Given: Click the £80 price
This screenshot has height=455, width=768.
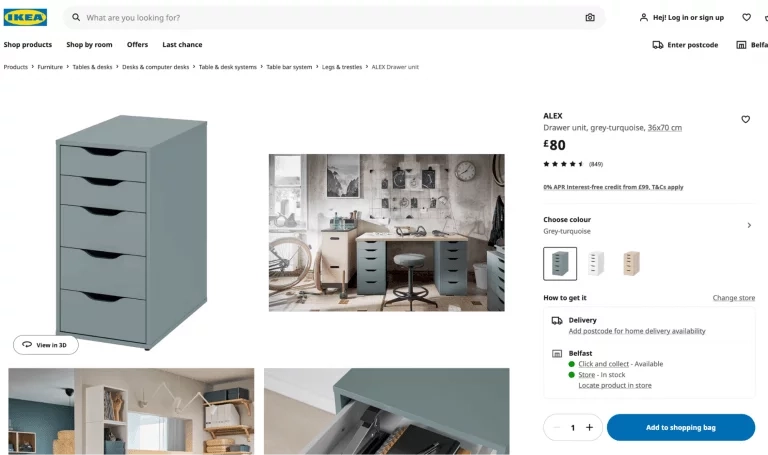Looking at the screenshot, I should click(554, 145).
